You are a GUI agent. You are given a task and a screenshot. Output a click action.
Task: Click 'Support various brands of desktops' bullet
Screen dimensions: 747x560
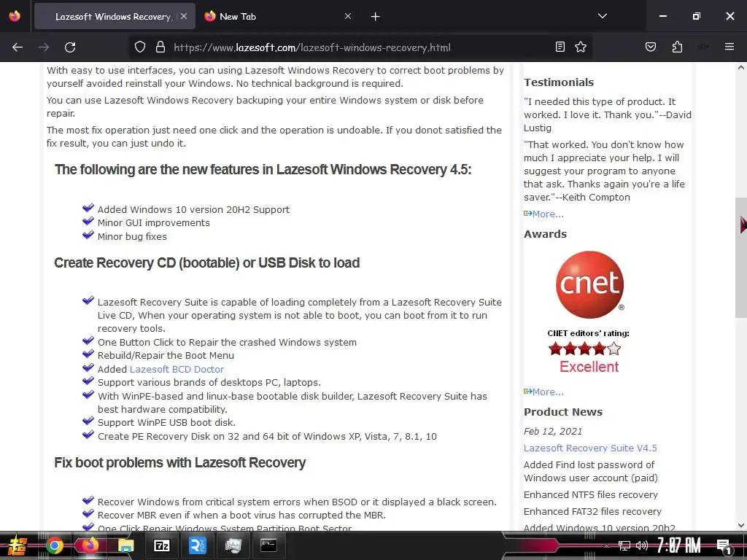(x=209, y=382)
